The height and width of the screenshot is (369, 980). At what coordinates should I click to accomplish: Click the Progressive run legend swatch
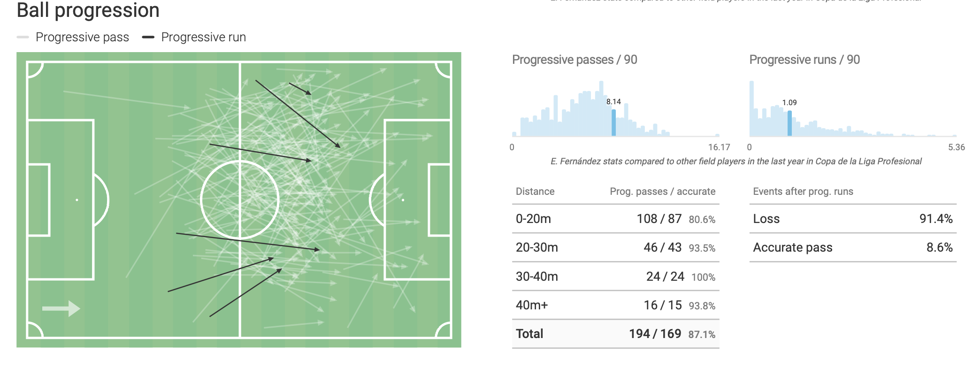[148, 37]
